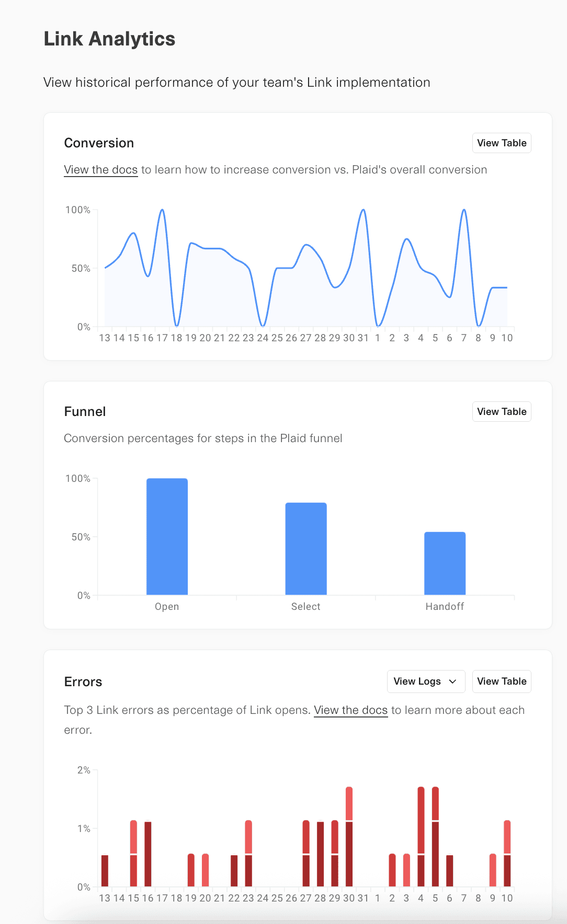The image size is (567, 924).
Task: Open View Table in Funnel card
Action: [502, 411]
